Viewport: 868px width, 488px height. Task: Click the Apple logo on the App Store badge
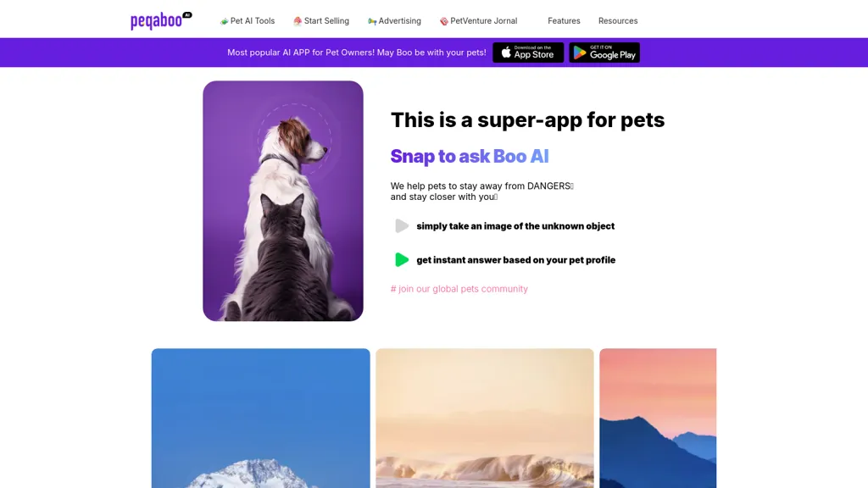(x=506, y=53)
